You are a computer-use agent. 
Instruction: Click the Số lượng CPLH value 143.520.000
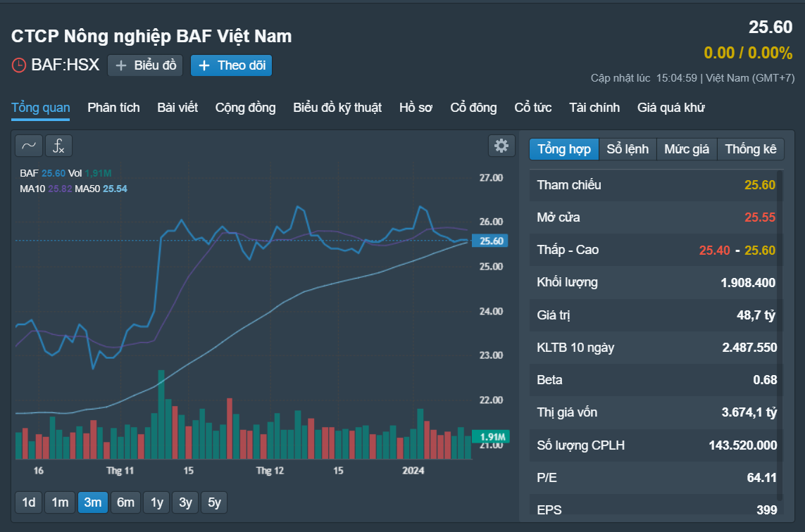click(x=743, y=445)
